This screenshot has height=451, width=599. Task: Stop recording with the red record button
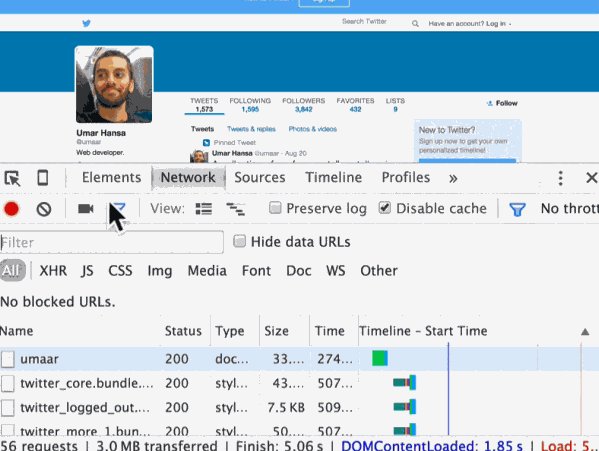pyautogui.click(x=11, y=209)
